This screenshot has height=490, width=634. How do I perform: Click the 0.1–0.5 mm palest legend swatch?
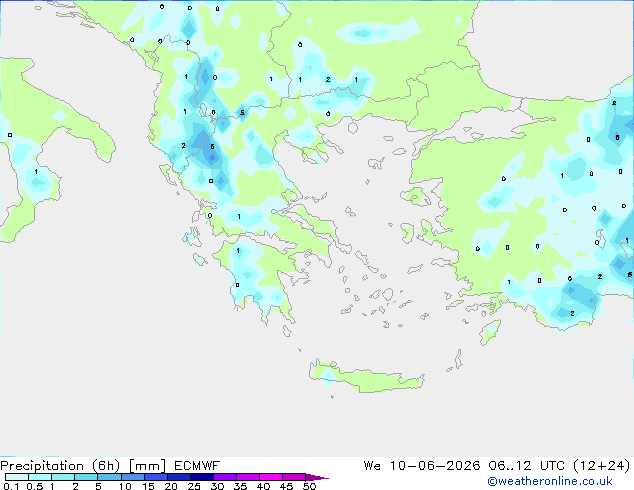[17, 477]
